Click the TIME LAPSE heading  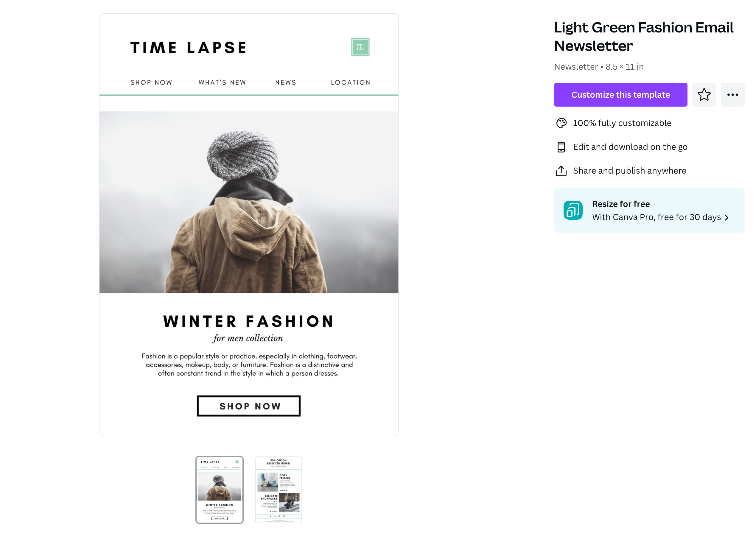(188, 48)
